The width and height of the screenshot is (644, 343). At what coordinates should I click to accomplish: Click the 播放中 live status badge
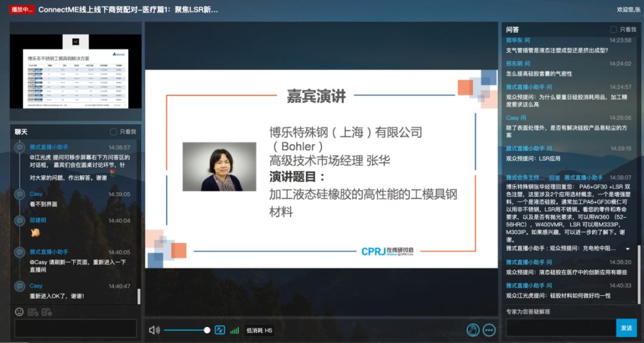click(x=22, y=10)
